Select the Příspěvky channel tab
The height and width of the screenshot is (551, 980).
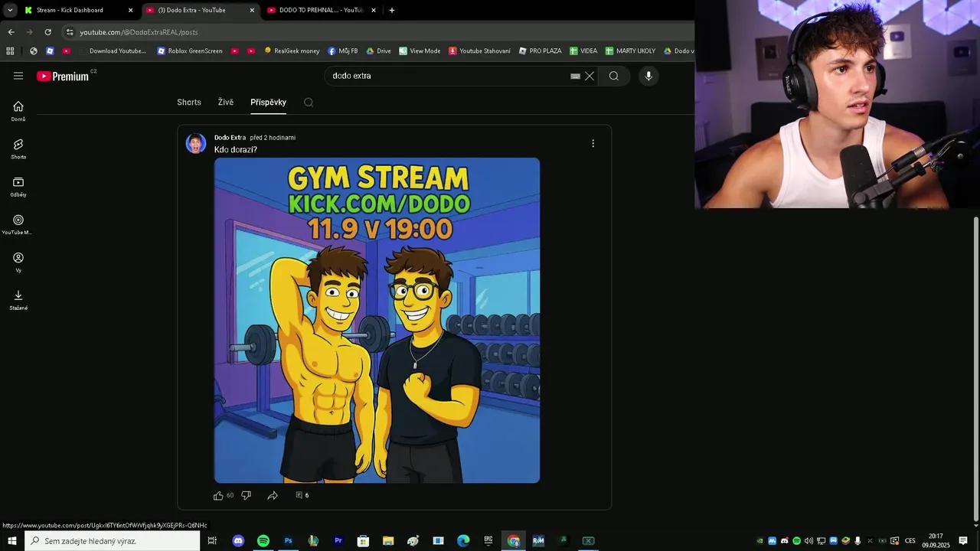click(268, 103)
